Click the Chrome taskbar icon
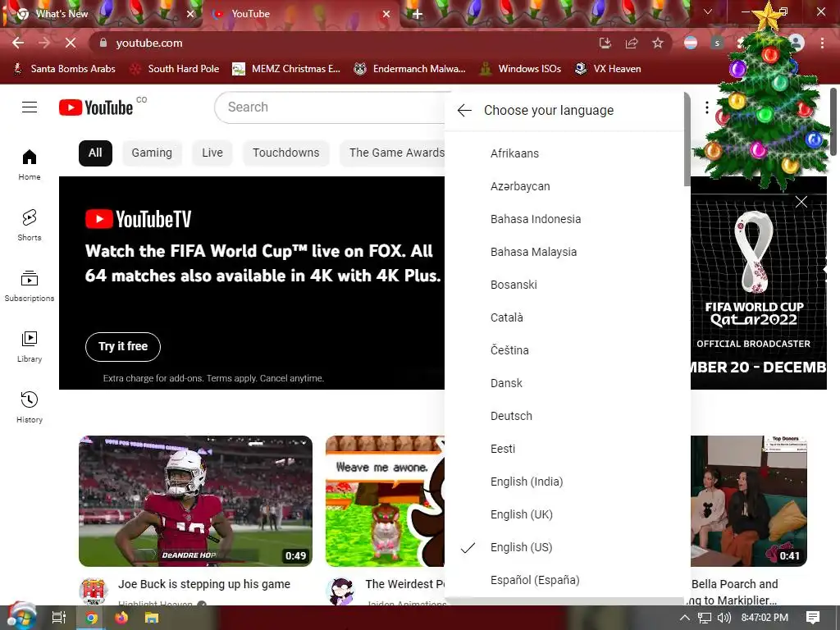Screen dimensions: 840x630 tap(91, 618)
